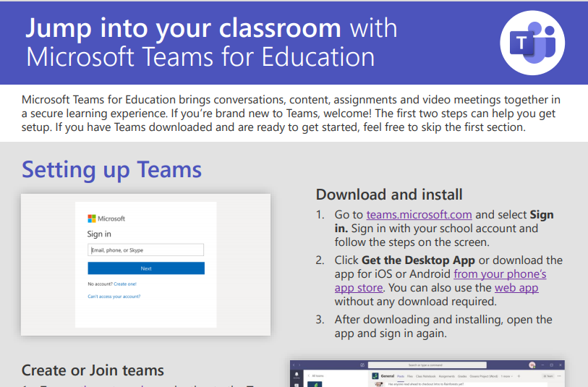Select the Files tab in Teams screenshot

pyautogui.click(x=410, y=376)
